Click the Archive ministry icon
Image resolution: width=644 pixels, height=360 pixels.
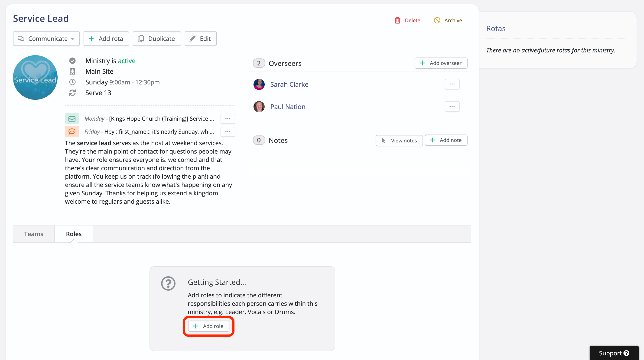437,20
